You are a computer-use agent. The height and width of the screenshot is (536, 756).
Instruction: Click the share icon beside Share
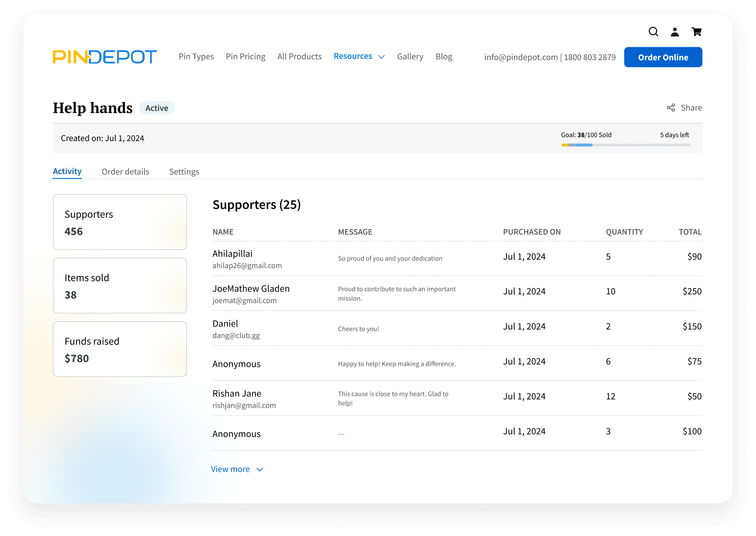coord(671,108)
